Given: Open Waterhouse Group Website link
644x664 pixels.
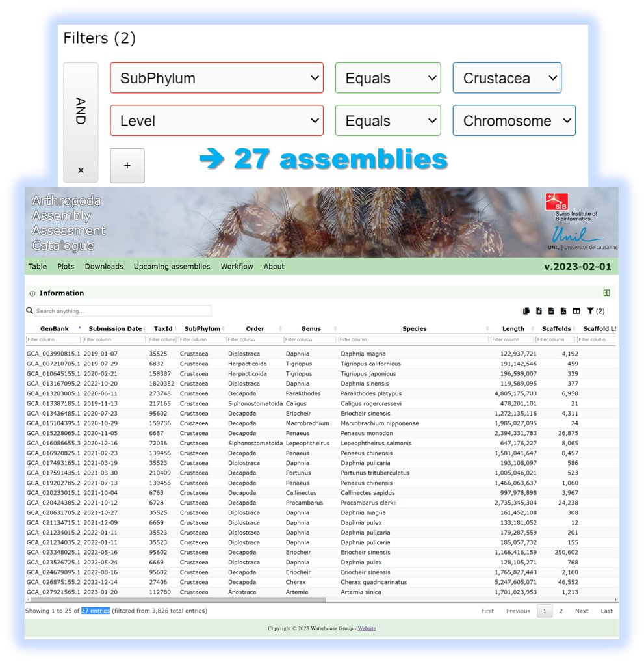Looking at the screenshot, I should [367, 628].
